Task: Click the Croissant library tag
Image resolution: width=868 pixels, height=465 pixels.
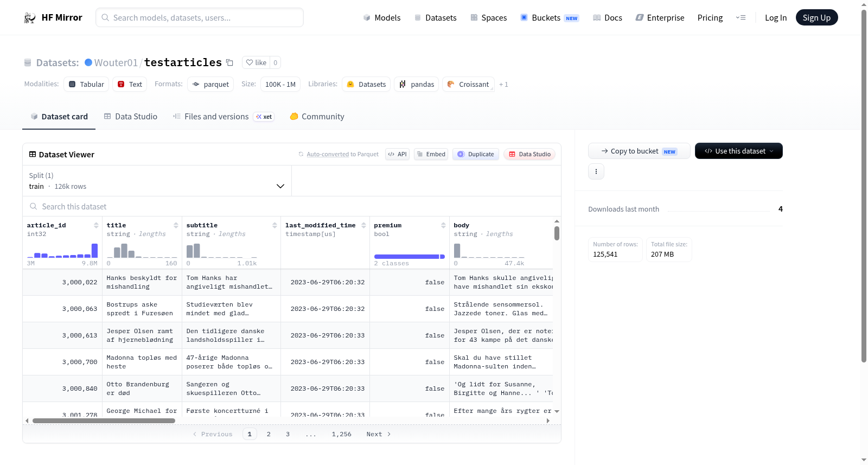Action: click(x=468, y=84)
